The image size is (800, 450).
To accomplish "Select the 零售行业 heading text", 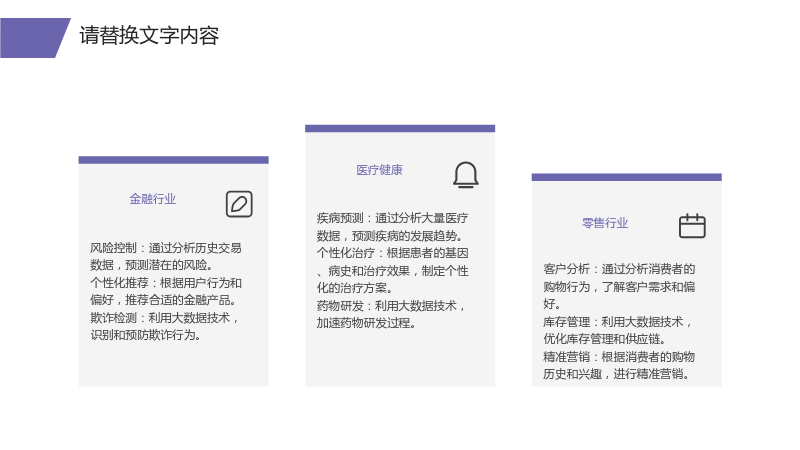I will click(x=605, y=223).
